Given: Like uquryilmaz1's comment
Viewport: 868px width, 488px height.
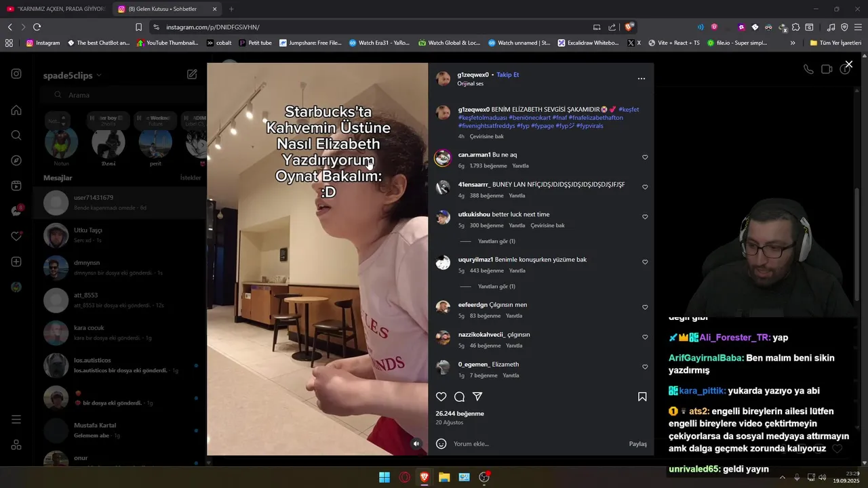Looking at the screenshot, I should point(645,262).
